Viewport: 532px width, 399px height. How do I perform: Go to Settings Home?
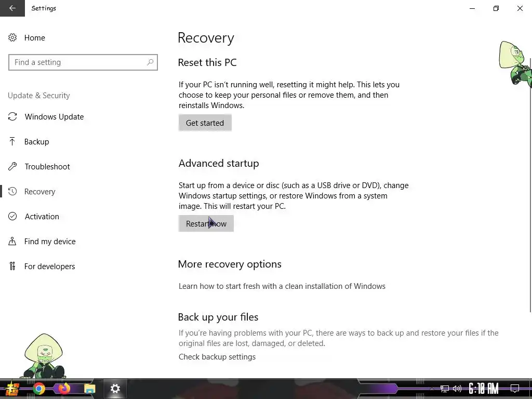pos(35,37)
